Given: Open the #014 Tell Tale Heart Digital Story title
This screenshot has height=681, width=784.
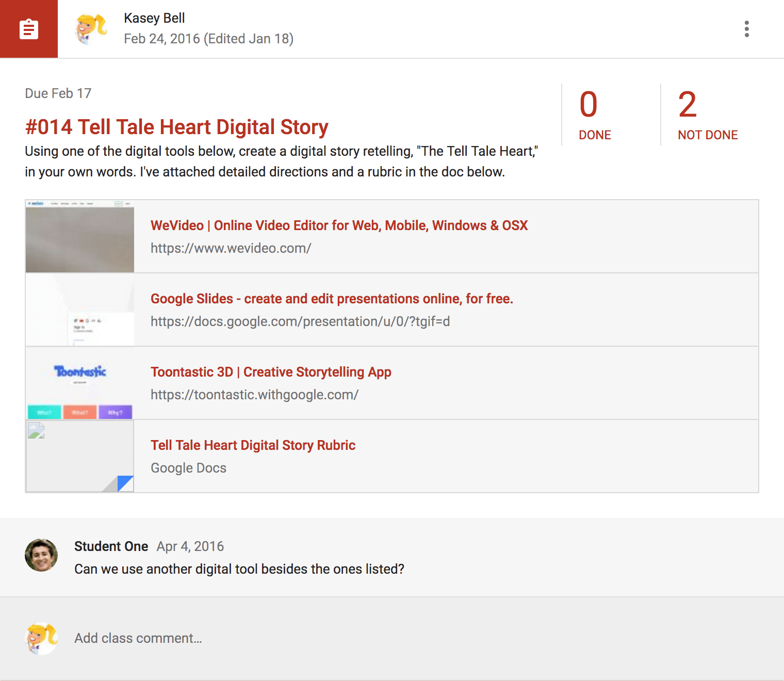Looking at the screenshot, I should click(176, 127).
